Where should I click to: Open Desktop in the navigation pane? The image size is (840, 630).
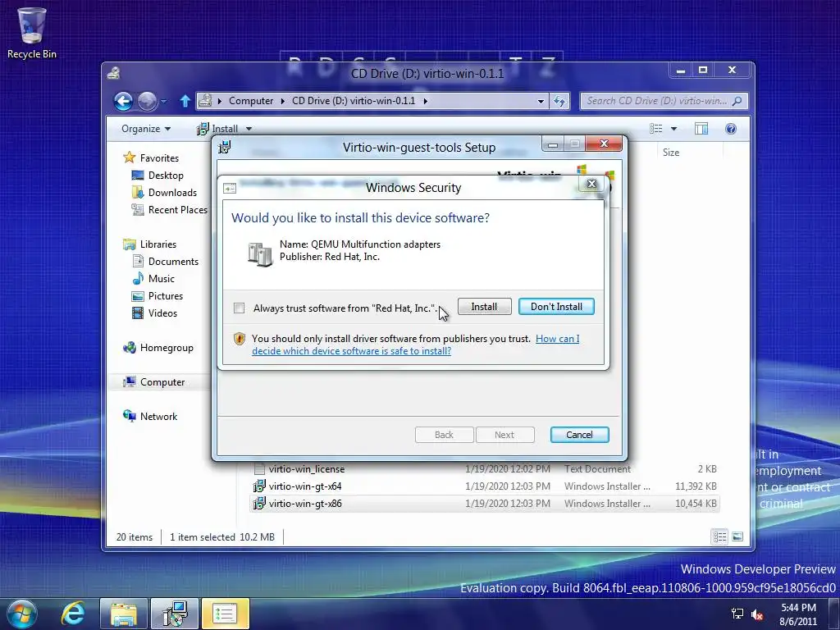(x=166, y=176)
